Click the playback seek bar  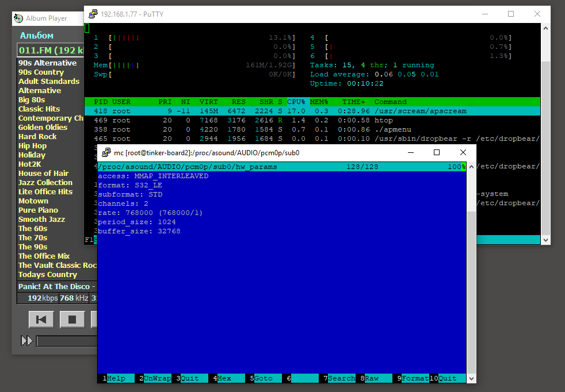pos(66,341)
